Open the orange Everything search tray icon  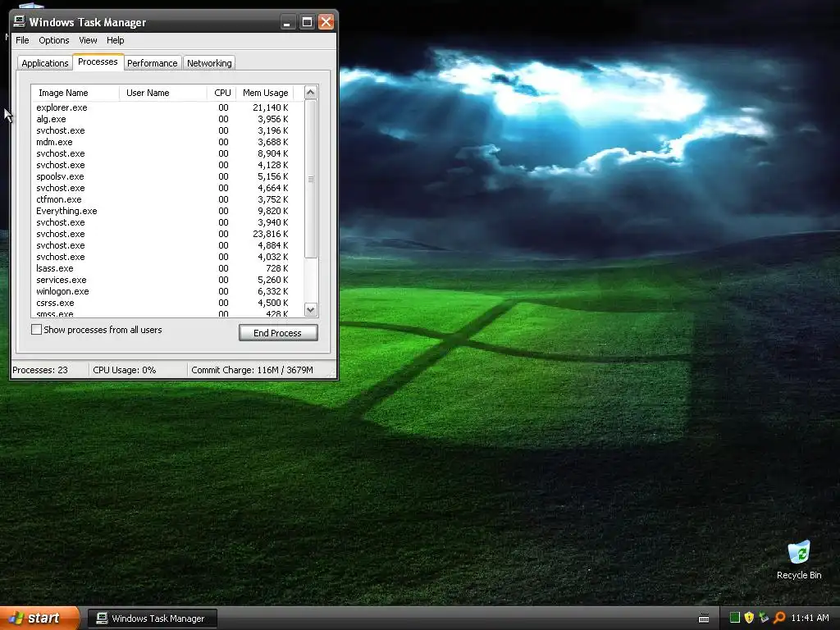[779, 618]
